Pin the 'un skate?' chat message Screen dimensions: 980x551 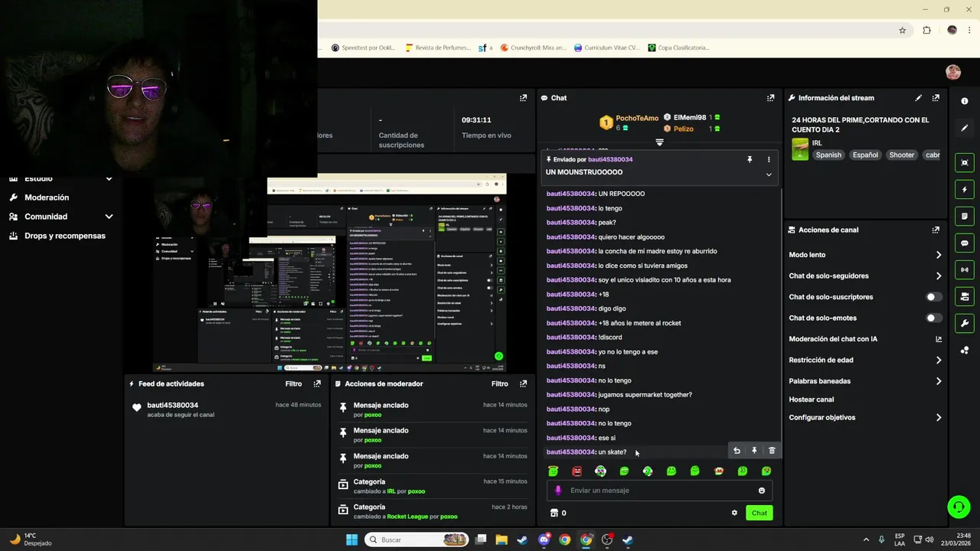[754, 451]
